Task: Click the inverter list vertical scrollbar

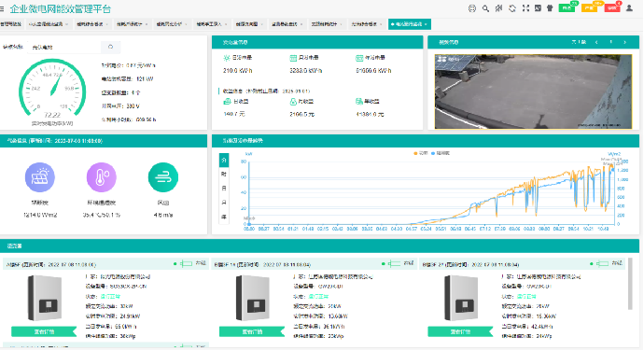Action: (630, 284)
